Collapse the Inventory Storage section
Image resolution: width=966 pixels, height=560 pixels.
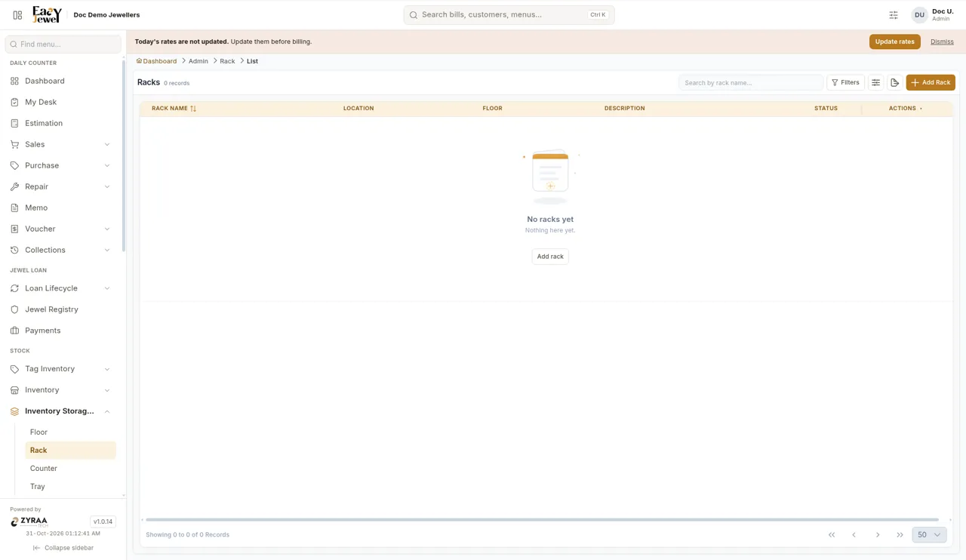(107, 411)
